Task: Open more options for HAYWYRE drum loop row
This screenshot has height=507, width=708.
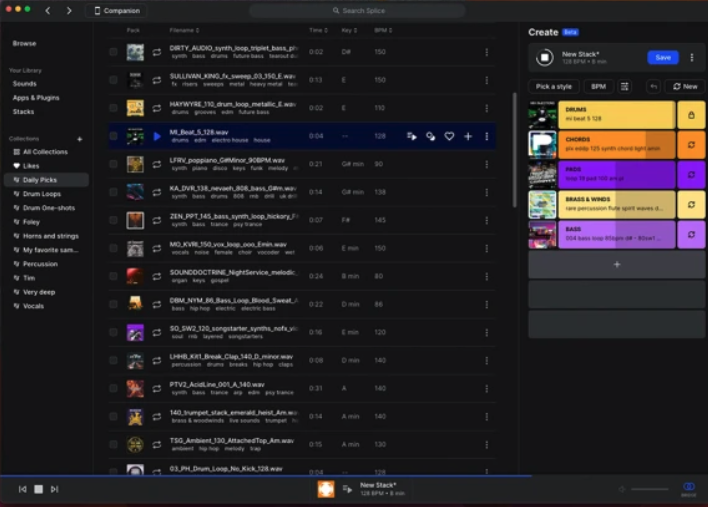Action: [487, 108]
